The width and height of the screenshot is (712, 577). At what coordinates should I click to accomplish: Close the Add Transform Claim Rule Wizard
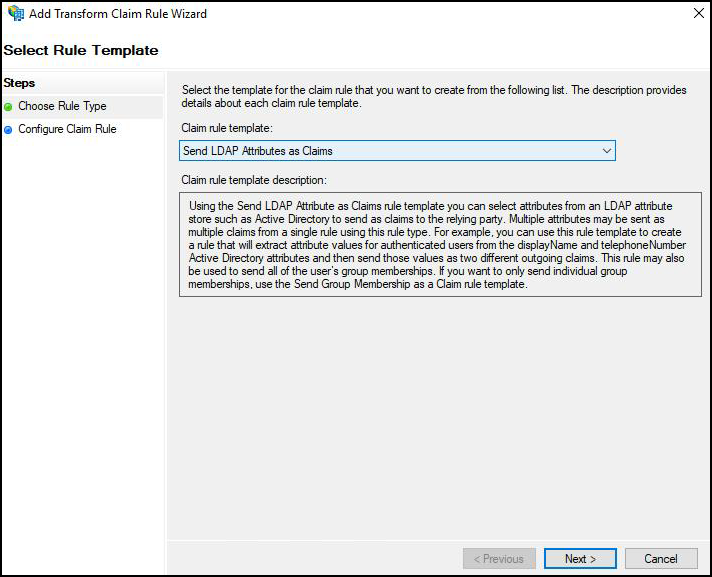coord(697,14)
